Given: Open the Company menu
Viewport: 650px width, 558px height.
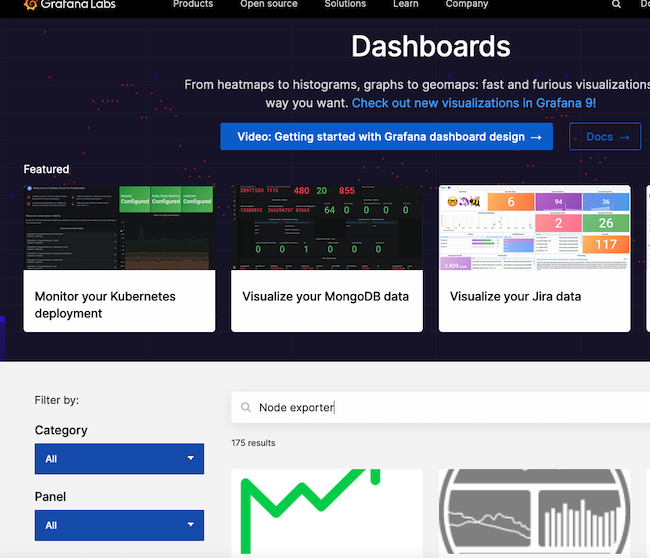Looking at the screenshot, I should click(466, 5).
